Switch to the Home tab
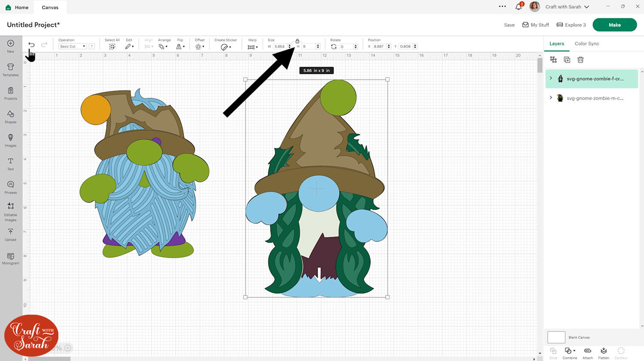The height and width of the screenshot is (361, 644). tap(17, 7)
